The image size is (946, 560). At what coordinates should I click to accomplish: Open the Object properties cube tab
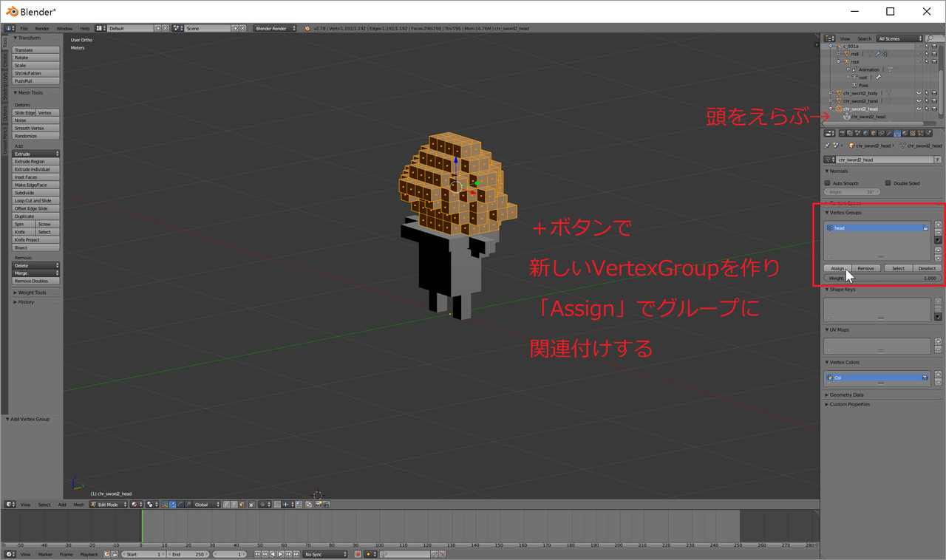(872, 134)
